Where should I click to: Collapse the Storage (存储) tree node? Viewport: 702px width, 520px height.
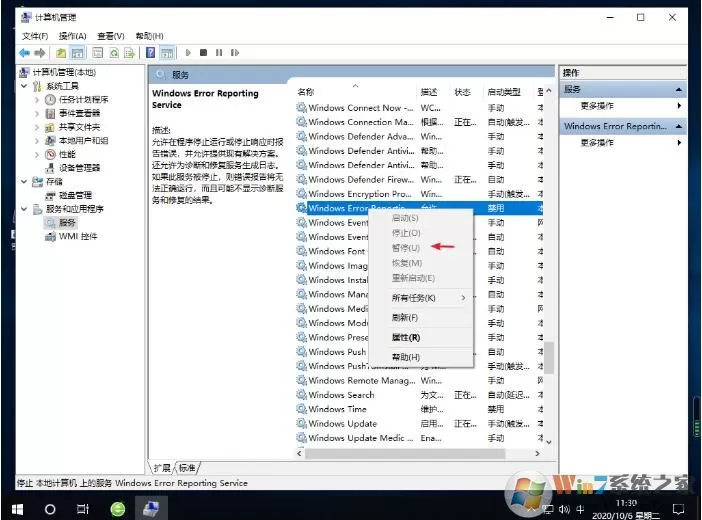24,181
